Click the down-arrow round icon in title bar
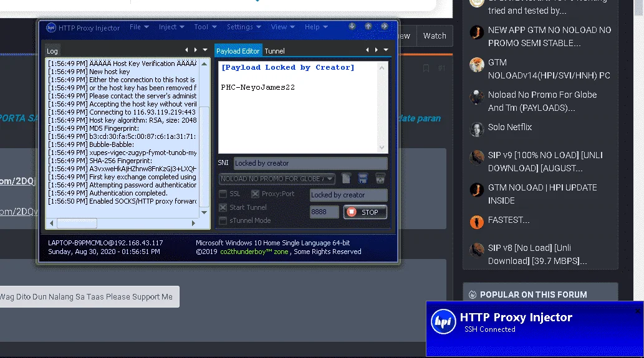The width and height of the screenshot is (644, 358). click(352, 26)
